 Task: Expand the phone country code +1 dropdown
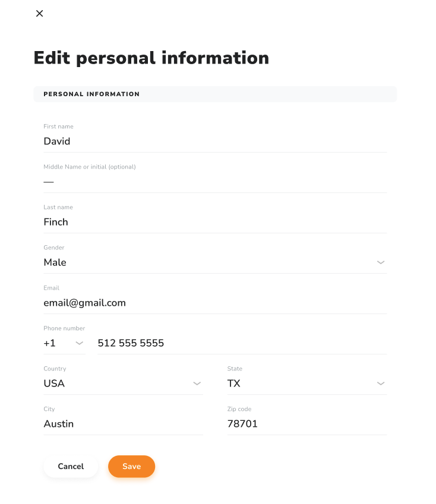click(x=80, y=343)
